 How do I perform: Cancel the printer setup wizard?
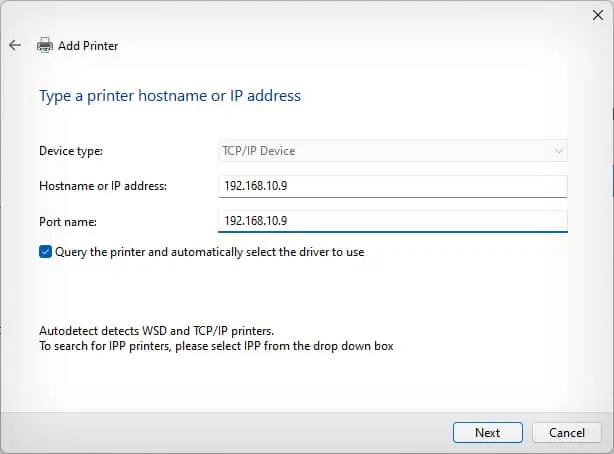[566, 432]
